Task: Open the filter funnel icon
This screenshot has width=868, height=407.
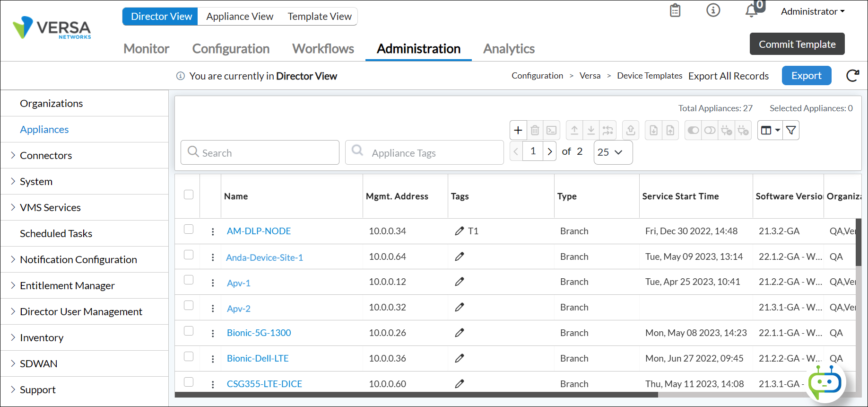Action: coord(791,130)
